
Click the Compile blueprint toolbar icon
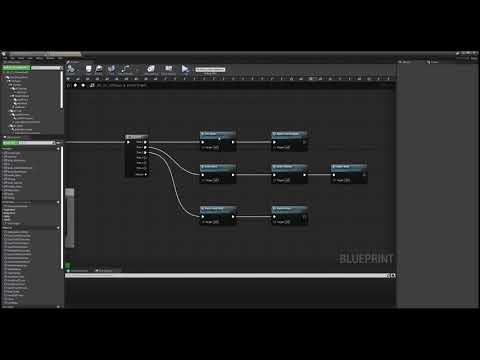click(x=71, y=69)
